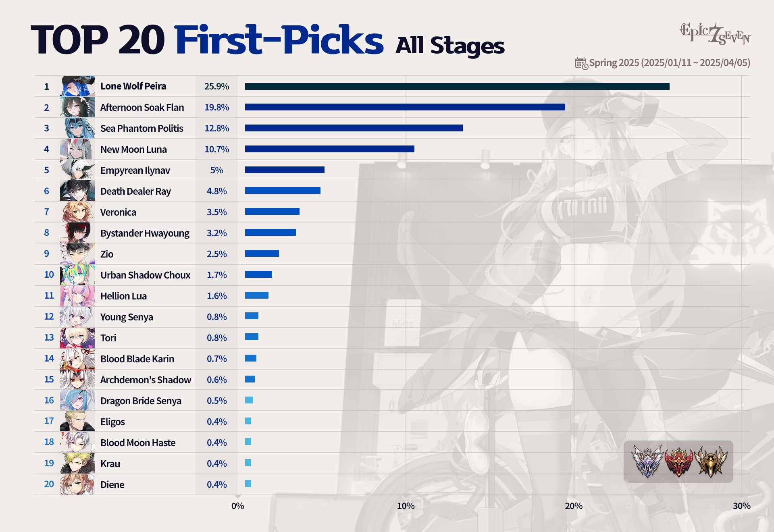Select the Death Dealer Ray name
This screenshot has height=532, width=774.
[x=135, y=191]
